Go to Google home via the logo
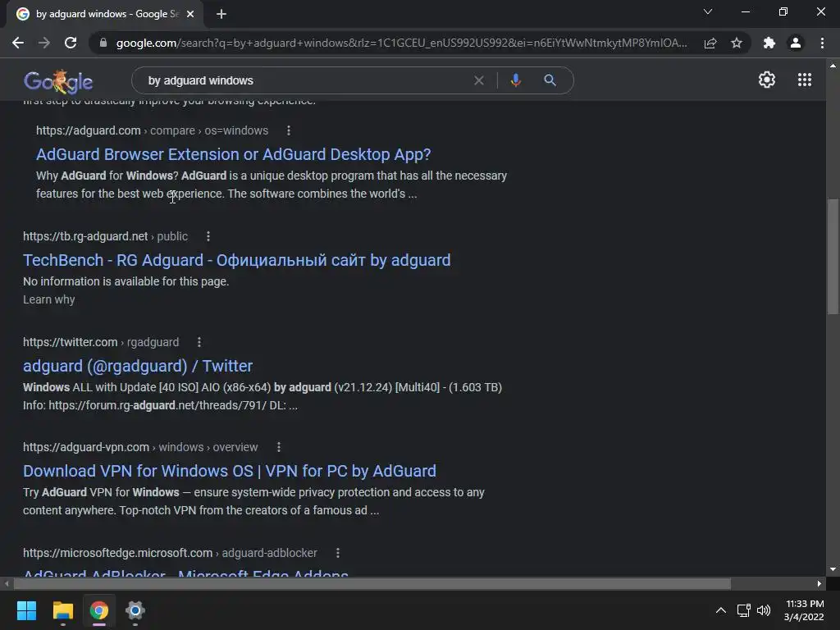Screen dimensions: 840x630 pyautogui.click(x=58, y=81)
